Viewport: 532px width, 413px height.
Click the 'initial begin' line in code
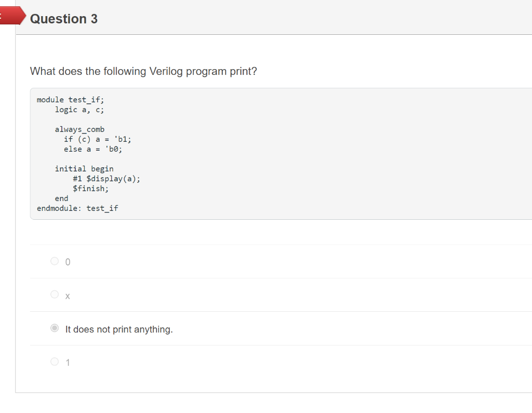[84, 168]
